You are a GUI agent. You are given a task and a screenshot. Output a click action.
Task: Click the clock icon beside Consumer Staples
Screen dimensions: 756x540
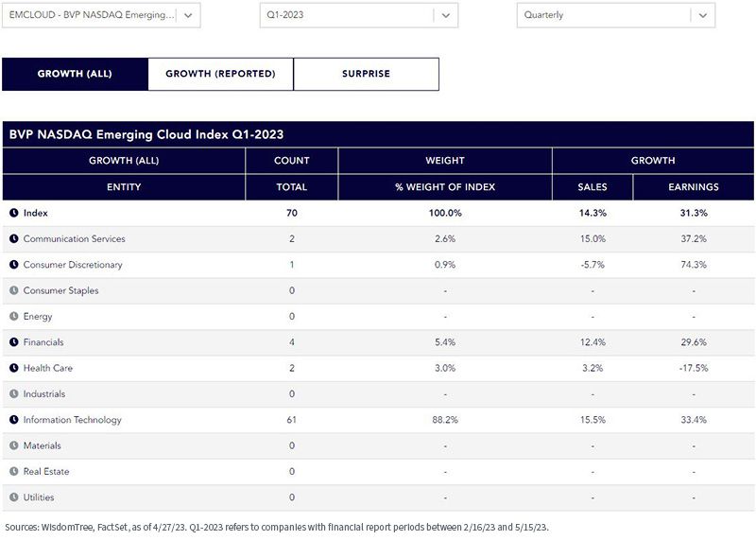click(x=14, y=290)
